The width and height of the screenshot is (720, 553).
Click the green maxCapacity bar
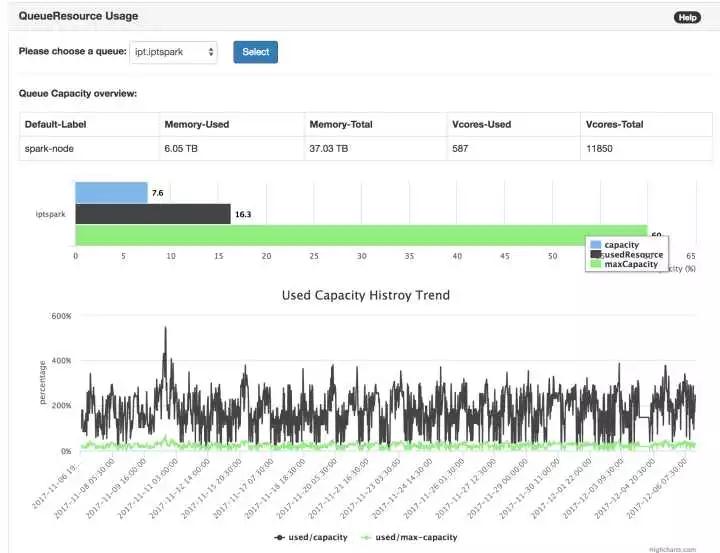(361, 235)
